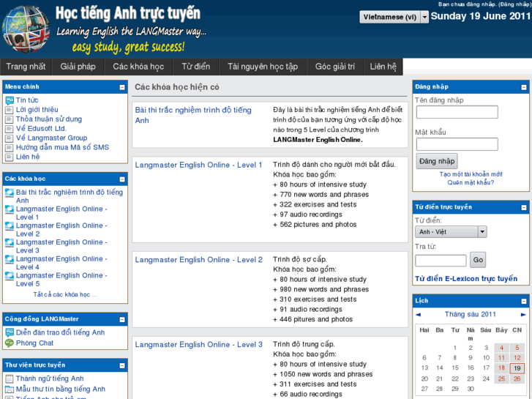This screenshot has height=399, width=532.
Task: Open Quên mật khẩu? link
Action: pyautogui.click(x=471, y=183)
